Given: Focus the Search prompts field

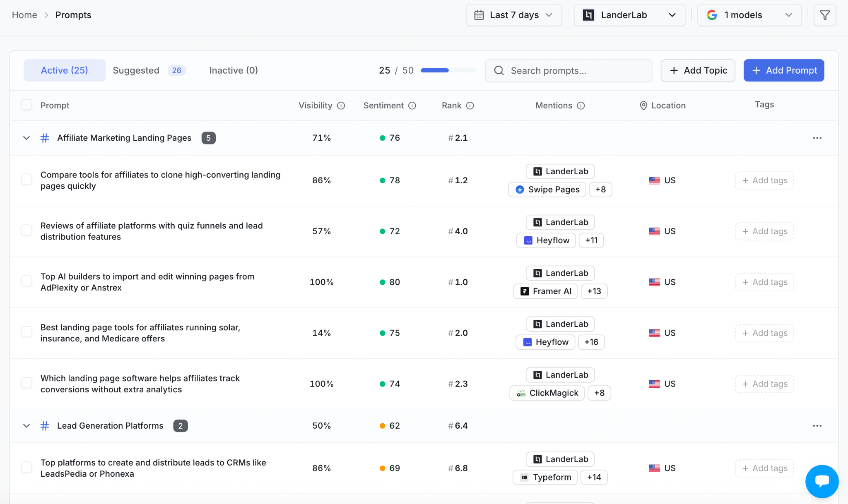Looking at the screenshot, I should click(569, 71).
